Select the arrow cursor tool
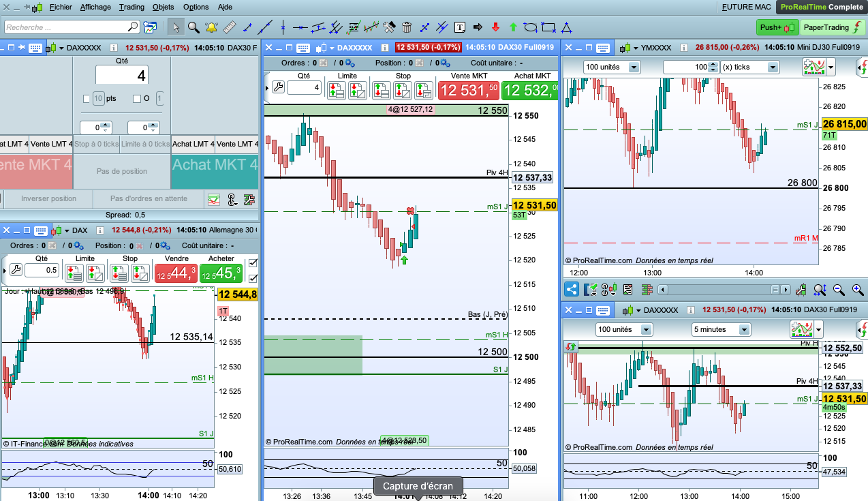Screen dimensions: 868x501 [x=176, y=27]
